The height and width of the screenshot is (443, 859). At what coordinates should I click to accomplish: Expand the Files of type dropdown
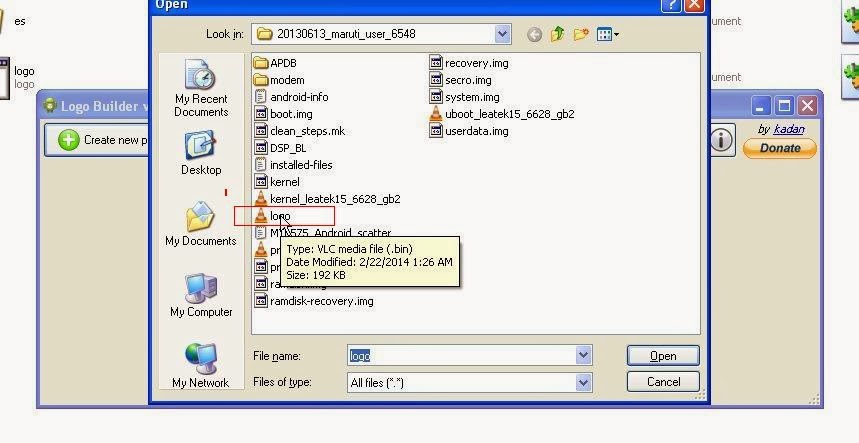pos(583,382)
